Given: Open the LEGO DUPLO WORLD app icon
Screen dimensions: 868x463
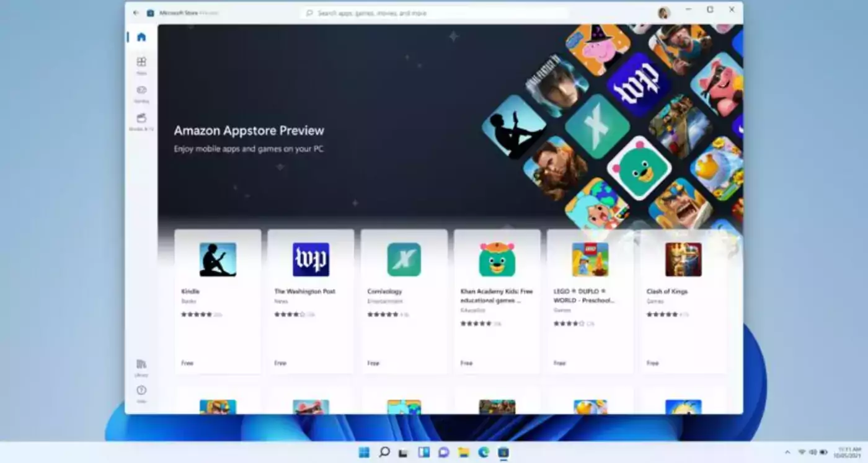Looking at the screenshot, I should pyautogui.click(x=590, y=259).
